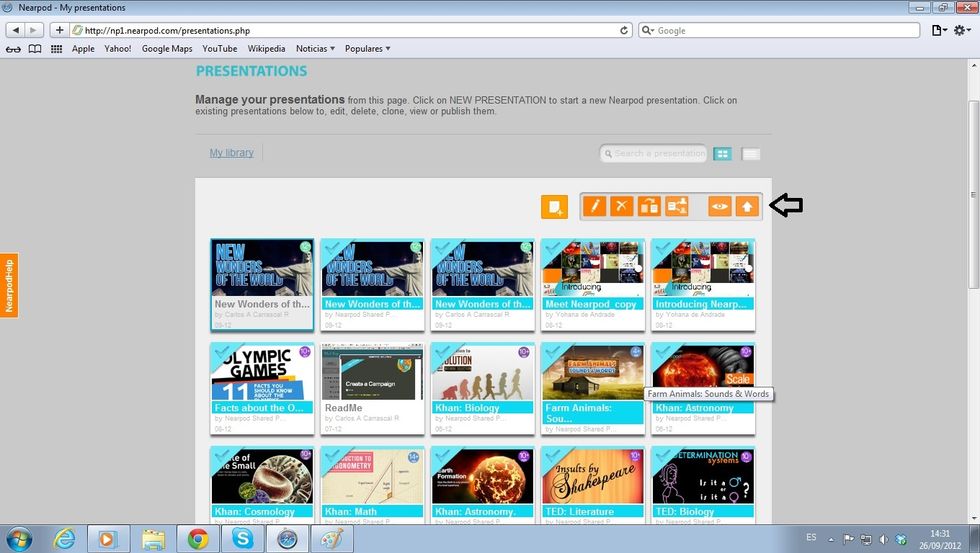This screenshot has width=980, height=553.
Task: Open Internet Explorer from taskbar
Action: [x=64, y=538]
